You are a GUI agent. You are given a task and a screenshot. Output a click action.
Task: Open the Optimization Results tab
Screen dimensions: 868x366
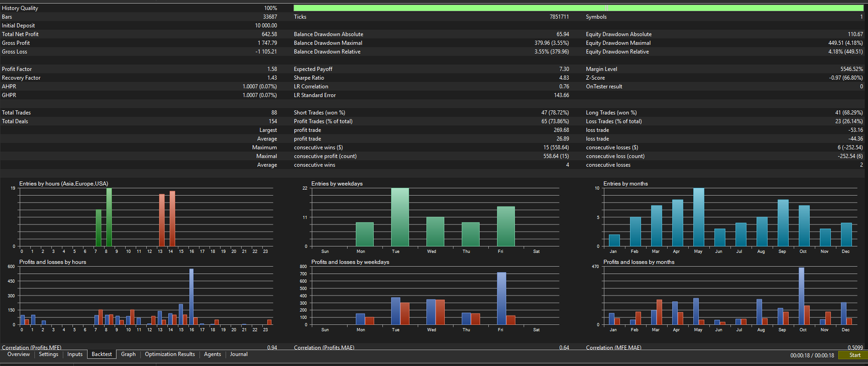[x=170, y=355]
